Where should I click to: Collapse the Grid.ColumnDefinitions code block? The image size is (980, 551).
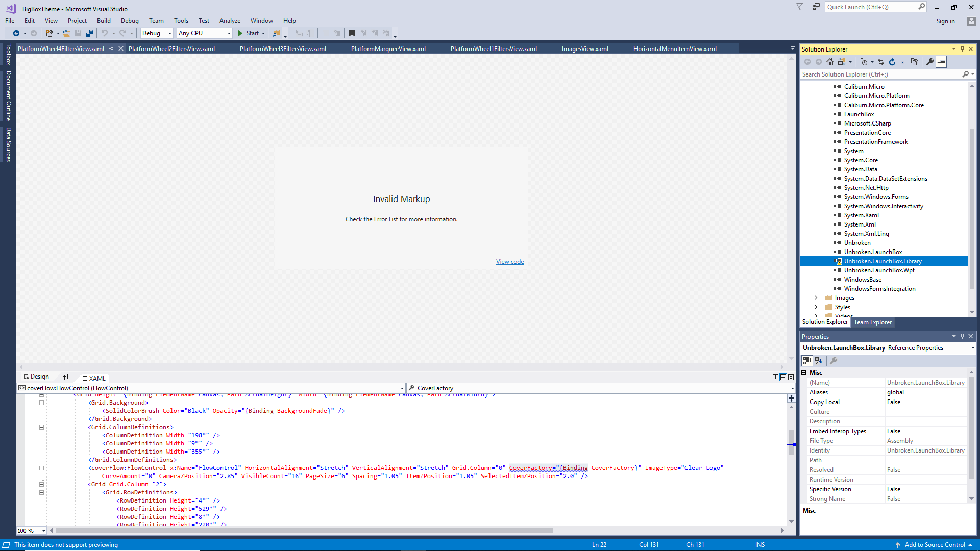pyautogui.click(x=41, y=428)
